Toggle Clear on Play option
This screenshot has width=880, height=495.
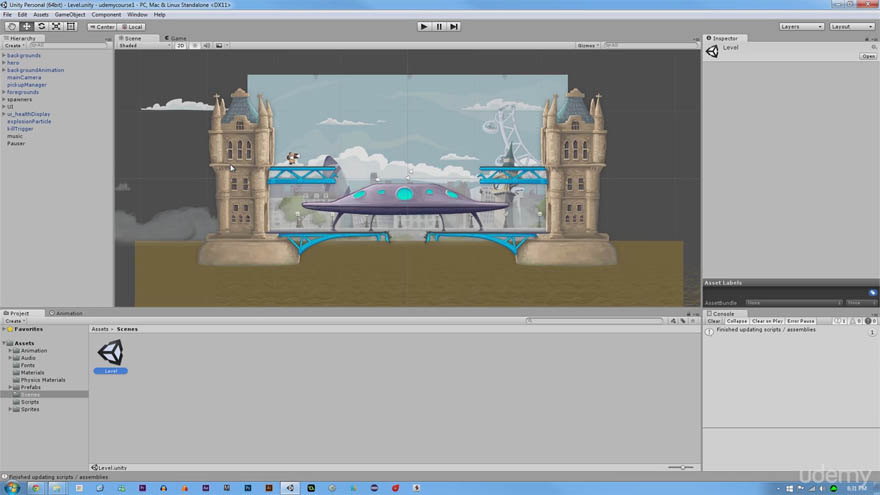pyautogui.click(x=767, y=321)
